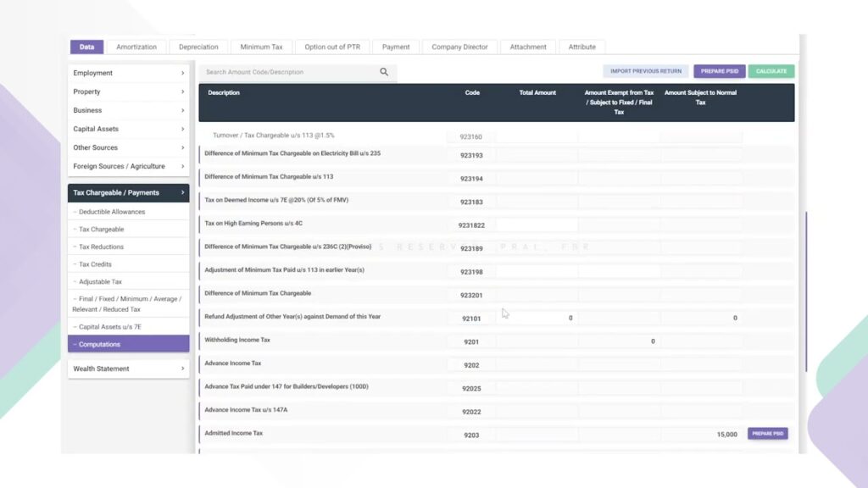868x488 pixels.
Task: Click the green Calculate button
Action: click(x=771, y=71)
